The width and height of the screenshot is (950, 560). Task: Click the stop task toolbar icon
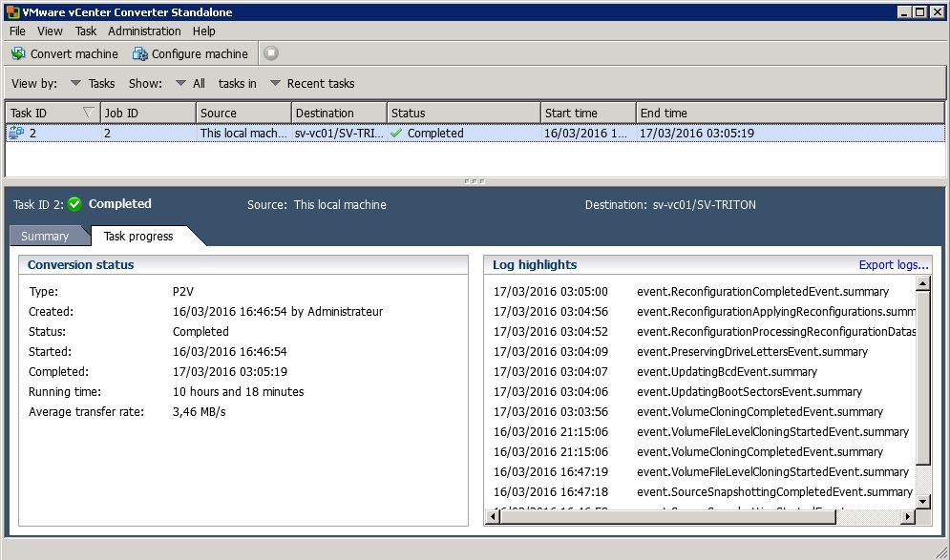click(271, 53)
